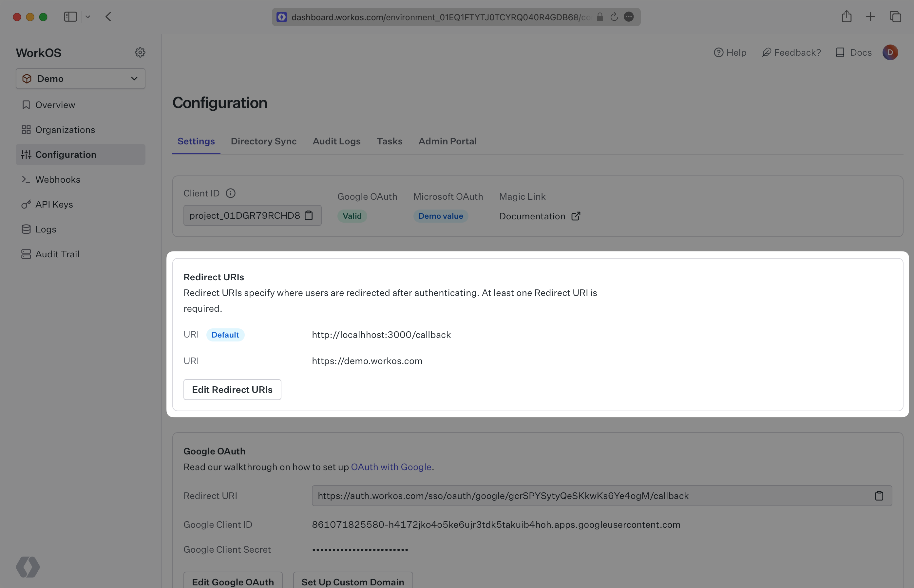Click the Safari share icon
Image resolution: width=914 pixels, height=588 pixels.
[847, 17]
